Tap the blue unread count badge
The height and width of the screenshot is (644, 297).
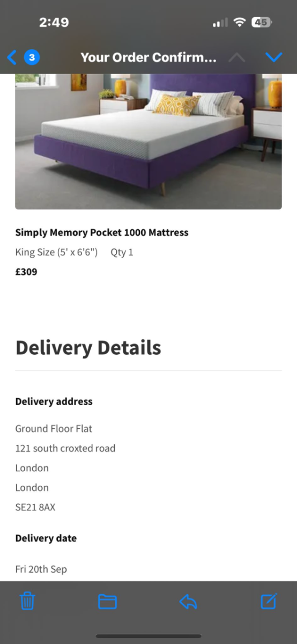click(x=32, y=57)
